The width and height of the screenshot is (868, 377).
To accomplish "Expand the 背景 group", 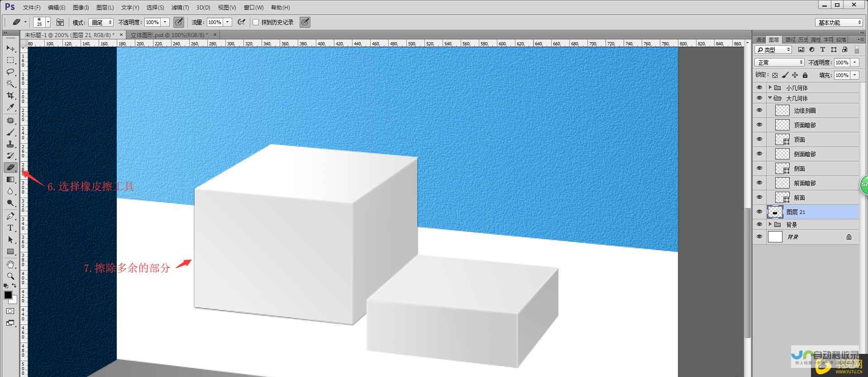I will point(770,224).
